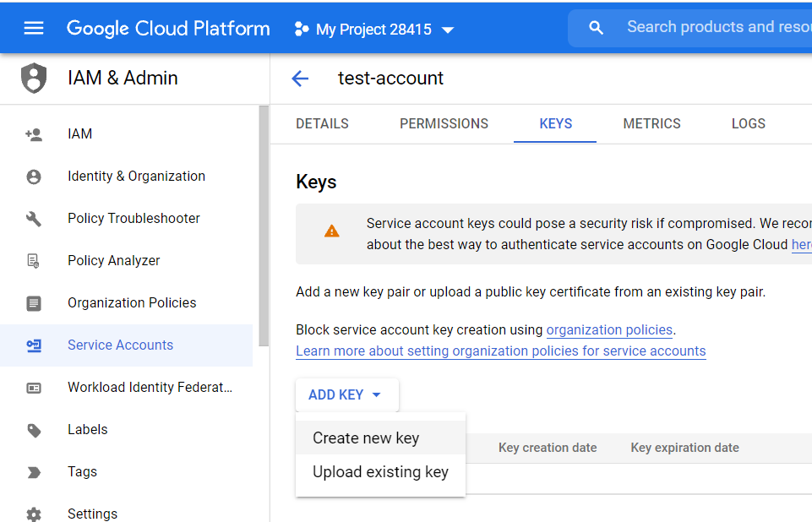Viewport: 812px width, 522px height.
Task: Open Identity & Organization in sidebar
Action: [x=127, y=177]
